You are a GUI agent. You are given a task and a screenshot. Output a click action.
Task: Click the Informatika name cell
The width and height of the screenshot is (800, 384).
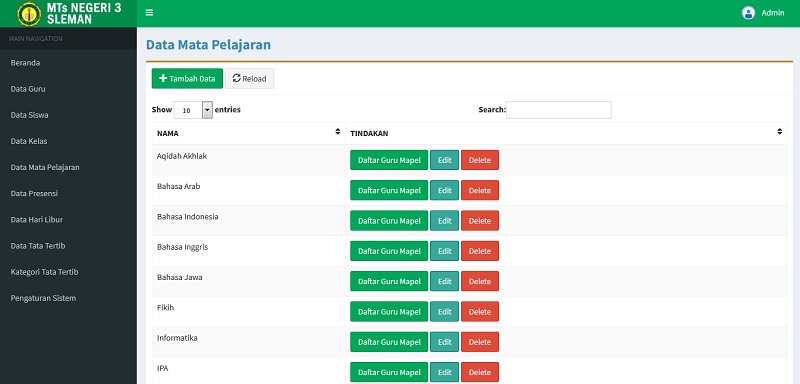coord(248,342)
